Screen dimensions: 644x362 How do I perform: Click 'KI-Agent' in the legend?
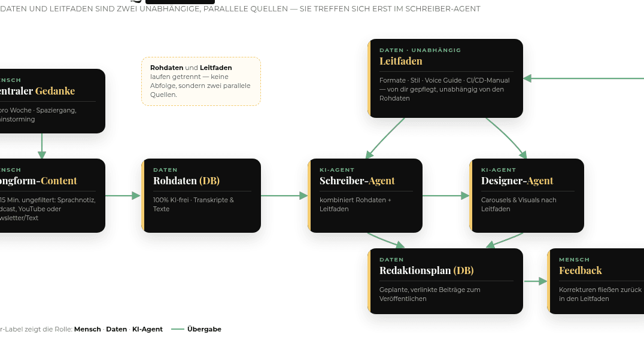tap(147, 329)
